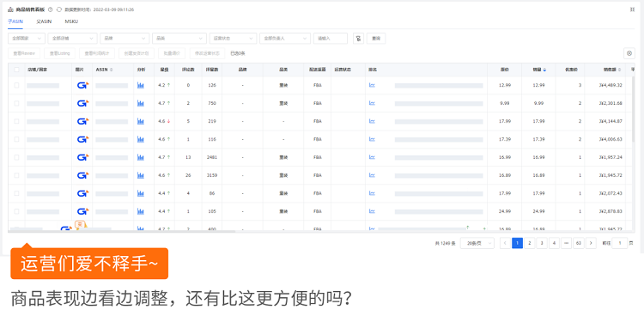Sort by the 销售额 column sort arrow
The image size is (644, 322).
click(620, 70)
